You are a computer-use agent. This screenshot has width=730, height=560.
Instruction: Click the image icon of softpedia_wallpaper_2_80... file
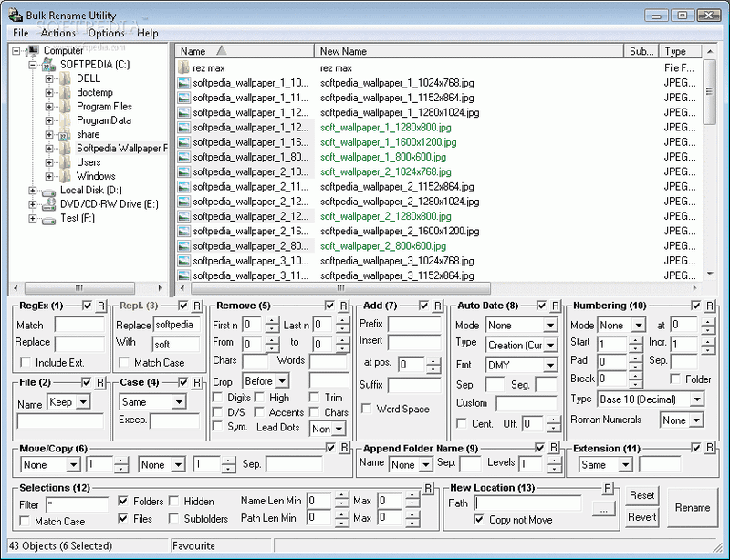pyautogui.click(x=184, y=245)
